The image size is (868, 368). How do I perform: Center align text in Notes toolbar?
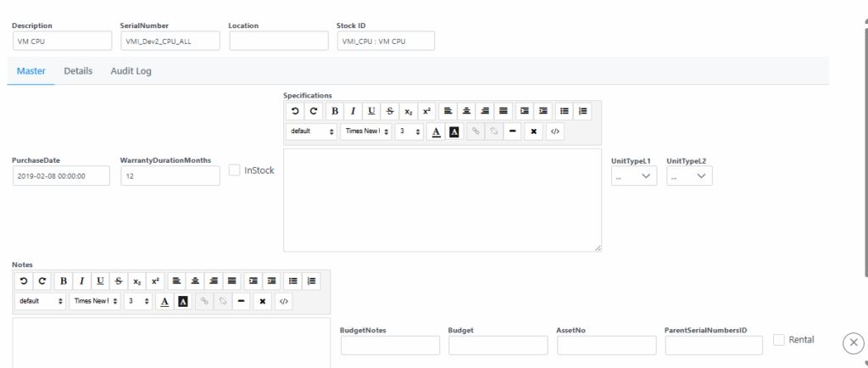(x=195, y=281)
